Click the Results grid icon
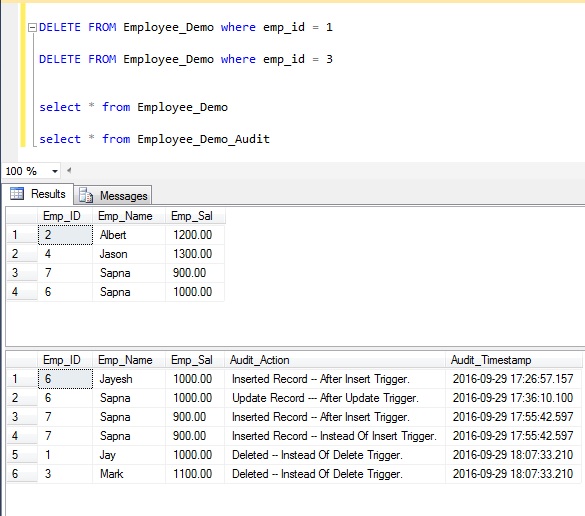This screenshot has width=585, height=516. click(17, 194)
